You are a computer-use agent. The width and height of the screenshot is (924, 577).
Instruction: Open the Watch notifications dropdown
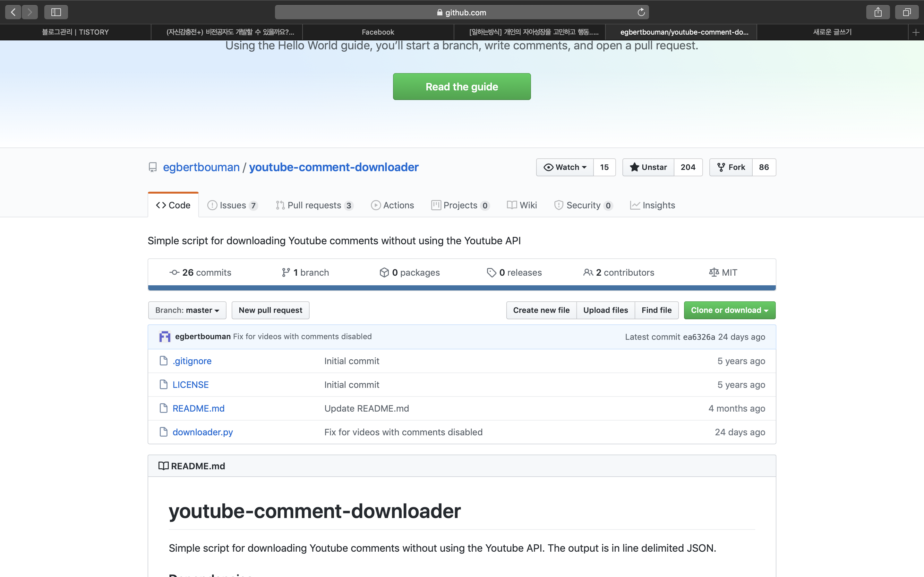pos(565,167)
